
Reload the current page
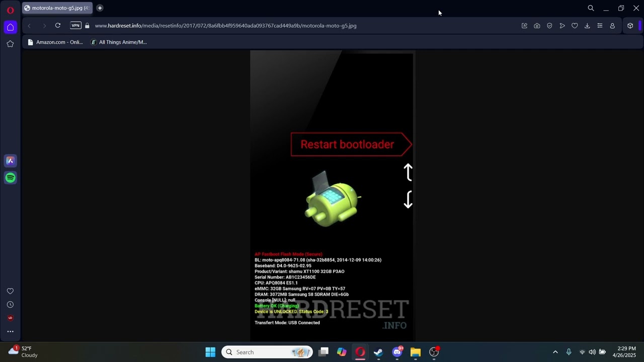pos(58,26)
